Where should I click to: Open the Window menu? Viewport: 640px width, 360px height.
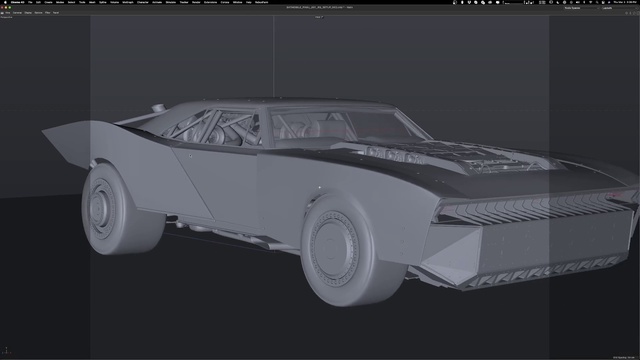(x=238, y=2)
